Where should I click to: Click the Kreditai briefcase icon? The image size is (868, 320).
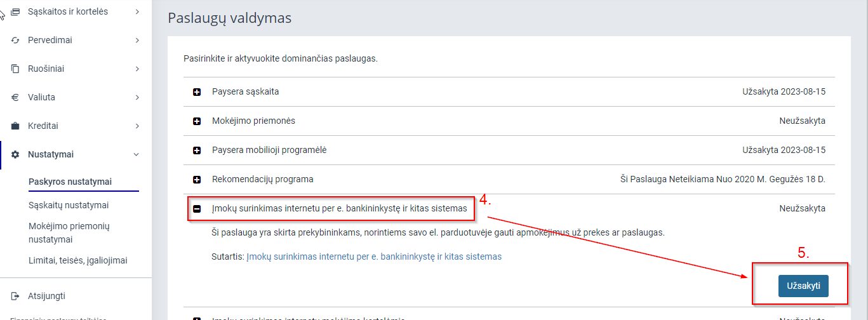(15, 126)
